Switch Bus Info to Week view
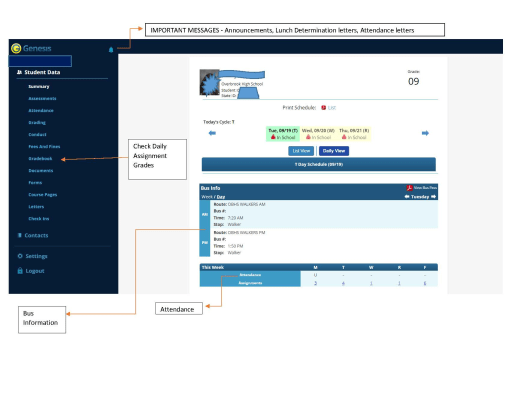Screen dimensions: 512x396 pyautogui.click(x=207, y=197)
